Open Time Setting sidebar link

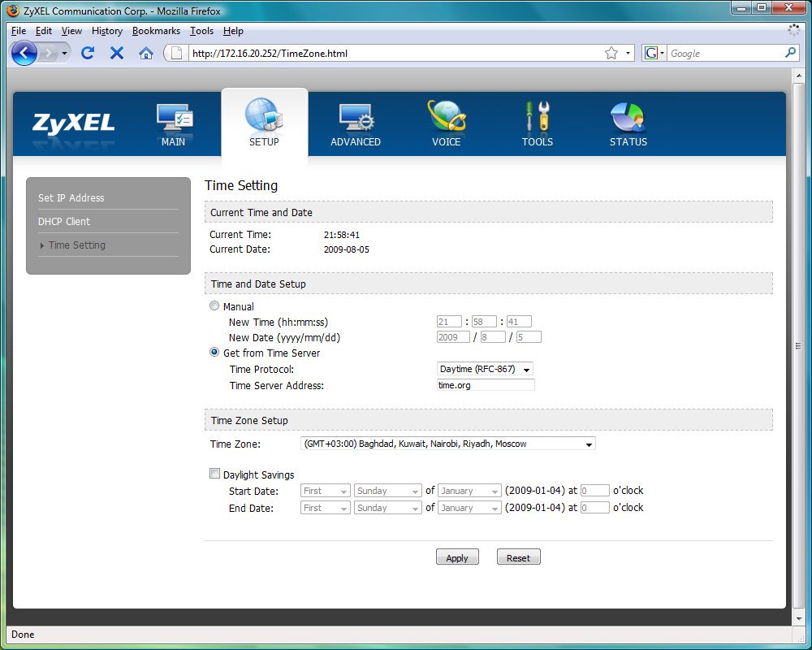pyautogui.click(x=76, y=245)
